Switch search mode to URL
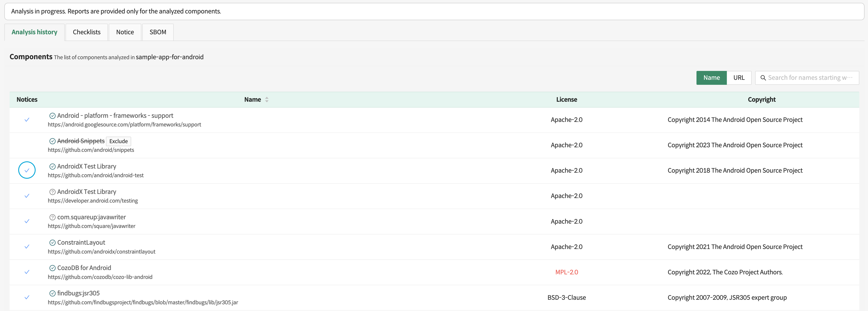868x311 pixels. [x=739, y=78]
